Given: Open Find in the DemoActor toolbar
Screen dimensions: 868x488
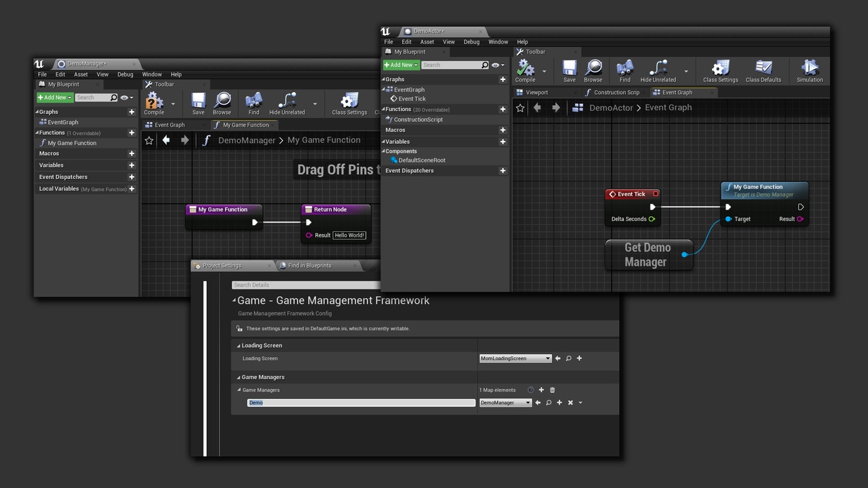Looking at the screenshot, I should (625, 71).
